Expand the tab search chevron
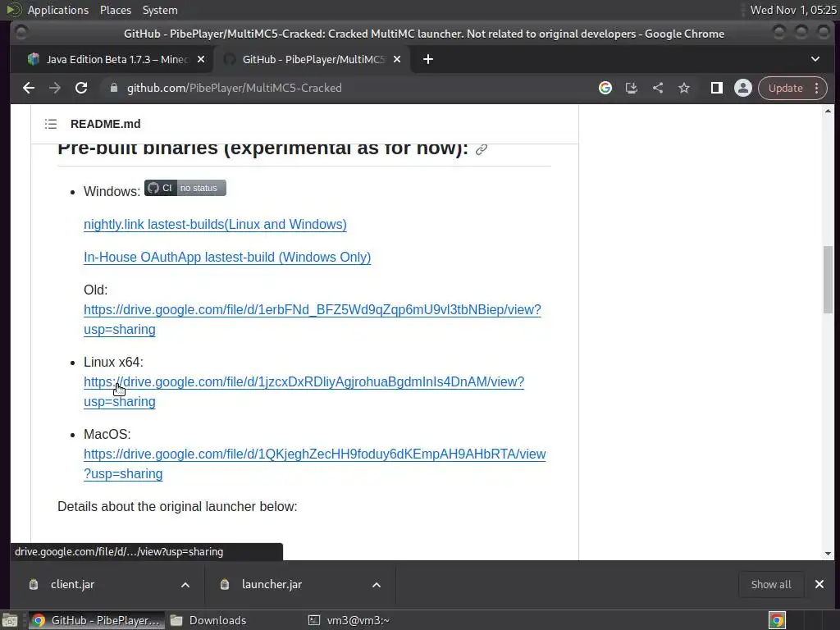The height and width of the screenshot is (630, 840). (815, 59)
